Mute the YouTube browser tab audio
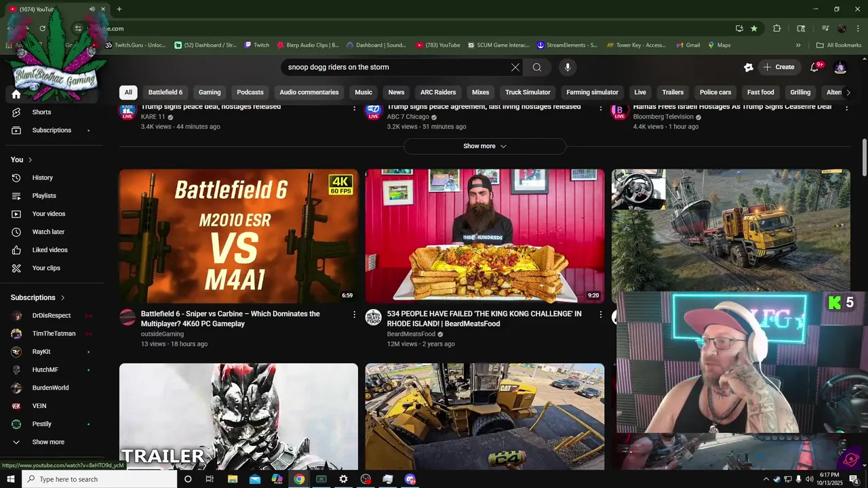Viewport: 868px width, 488px height. pos(92,9)
